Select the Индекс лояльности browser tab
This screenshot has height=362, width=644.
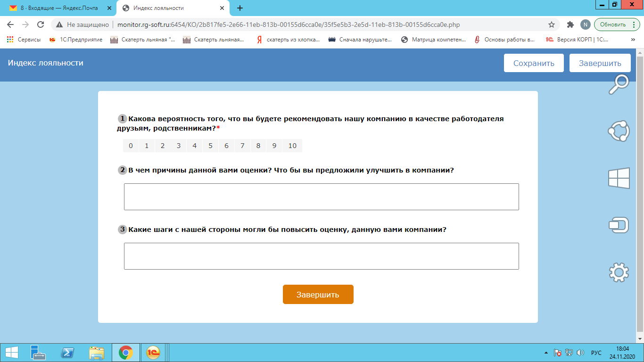click(173, 8)
